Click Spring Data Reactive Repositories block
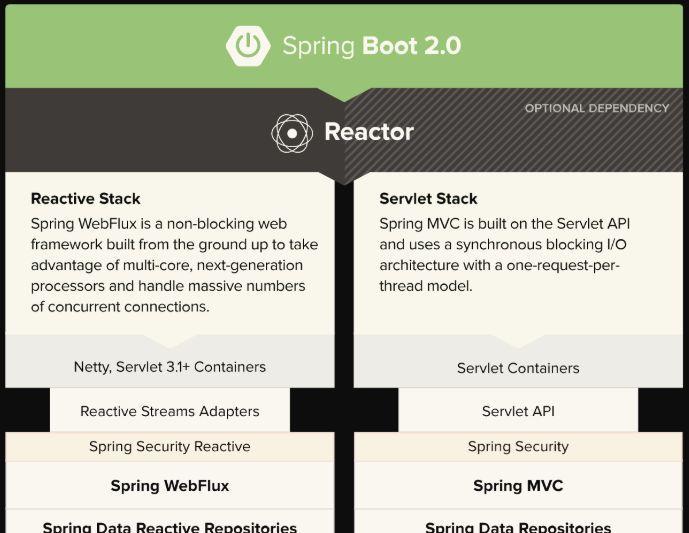Viewport: 689px width, 533px height. pyautogui.click(x=170, y=522)
